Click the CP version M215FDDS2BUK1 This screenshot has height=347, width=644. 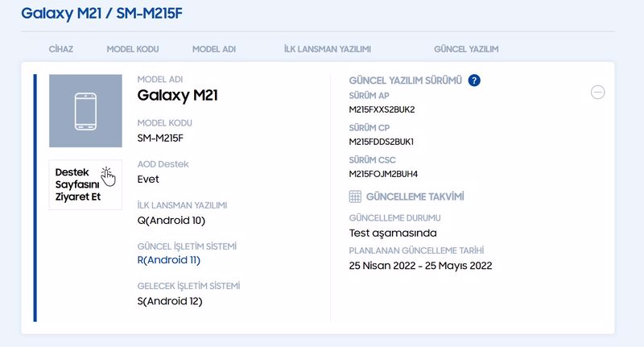pos(381,142)
